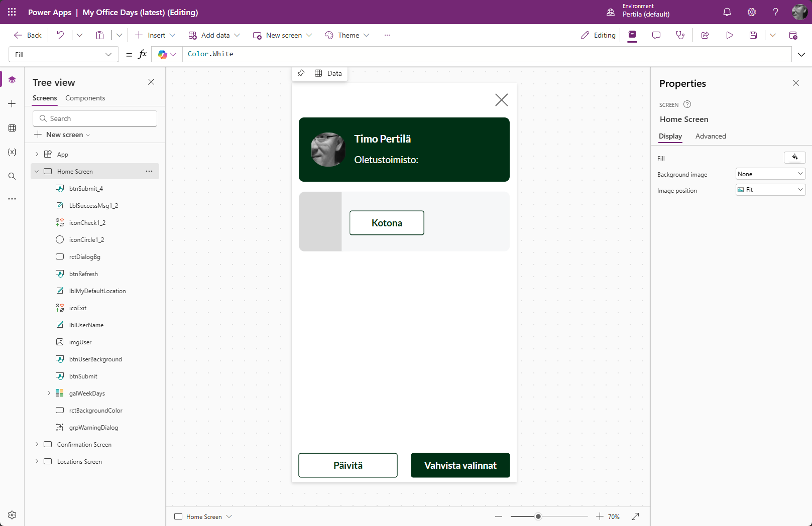Expand the Confirmation Screen tree node

pos(37,444)
